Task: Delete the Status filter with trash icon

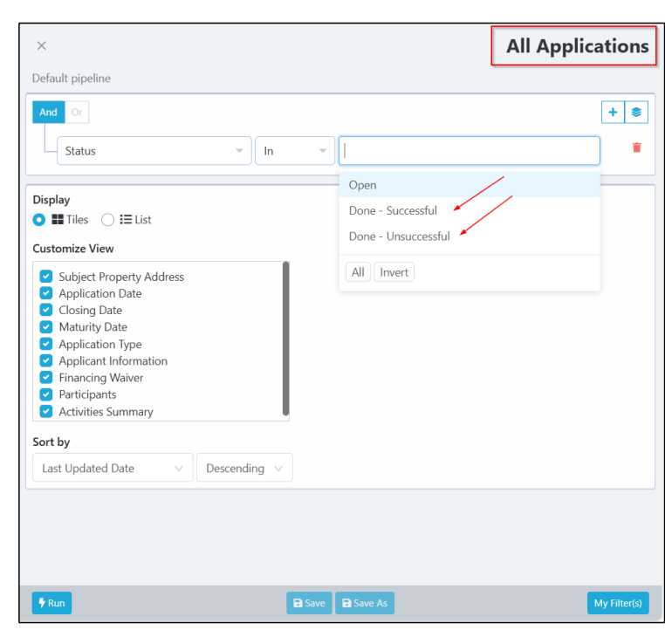Action: coord(636,147)
